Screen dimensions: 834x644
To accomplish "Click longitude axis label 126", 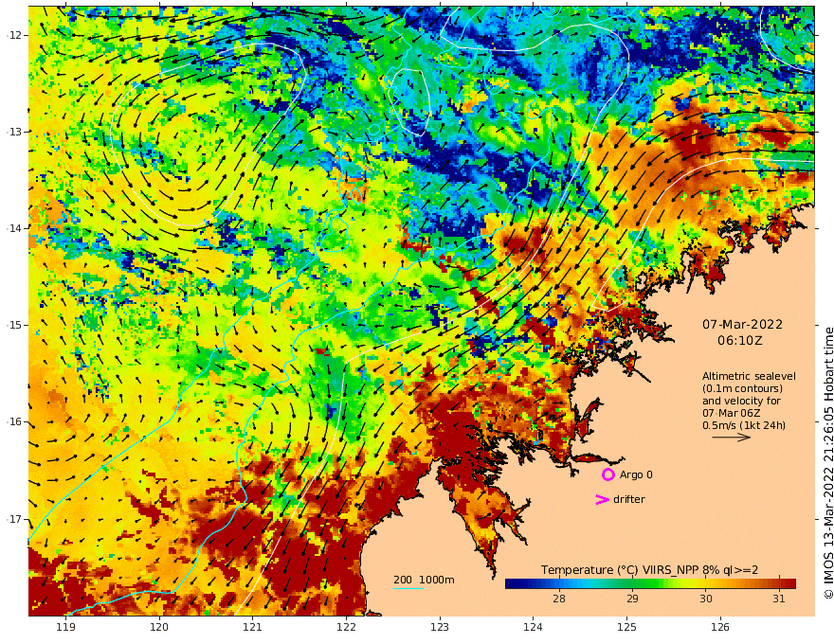I will click(x=720, y=627).
